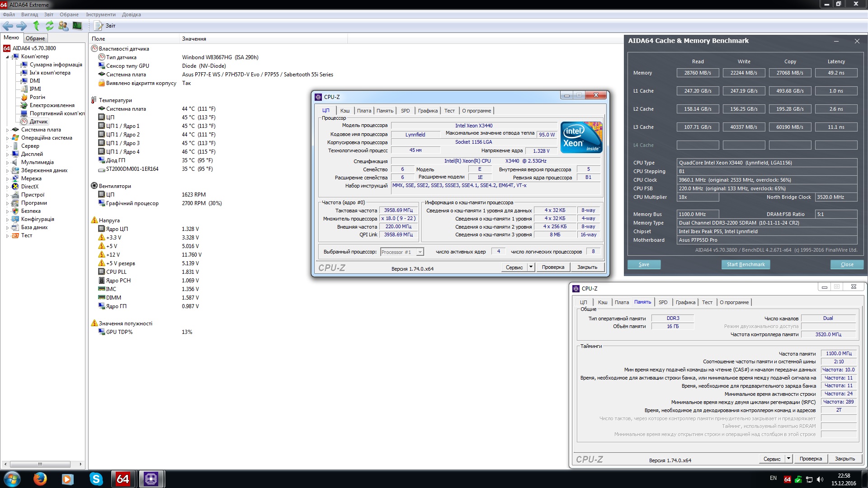Click the volume icon in system tray
Viewport: 868px width, 488px height.
click(820, 479)
